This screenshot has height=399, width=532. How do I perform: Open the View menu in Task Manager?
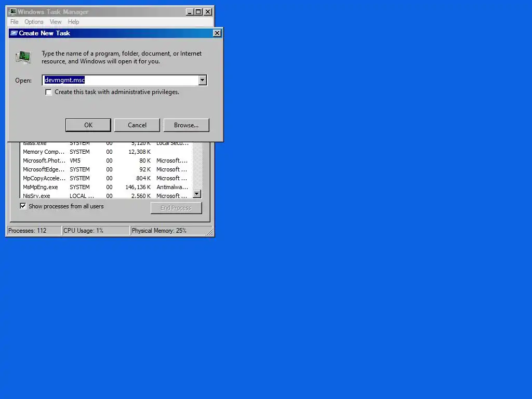tap(56, 22)
